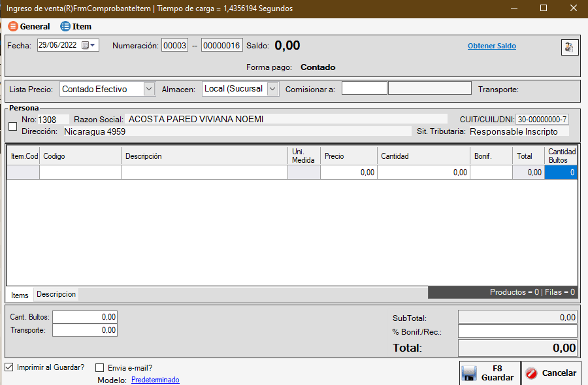This screenshot has height=385, width=588.
Task: Expand the Lista Precio dropdown
Action: [x=149, y=89]
